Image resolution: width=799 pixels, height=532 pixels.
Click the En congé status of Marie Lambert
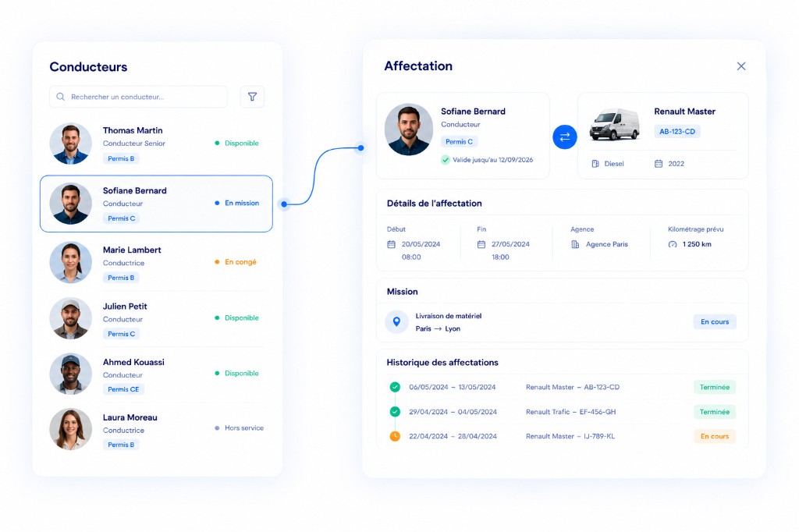tap(236, 262)
